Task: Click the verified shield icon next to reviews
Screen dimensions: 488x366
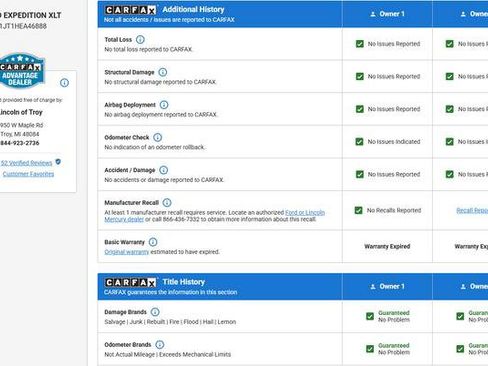Action: (x=58, y=162)
